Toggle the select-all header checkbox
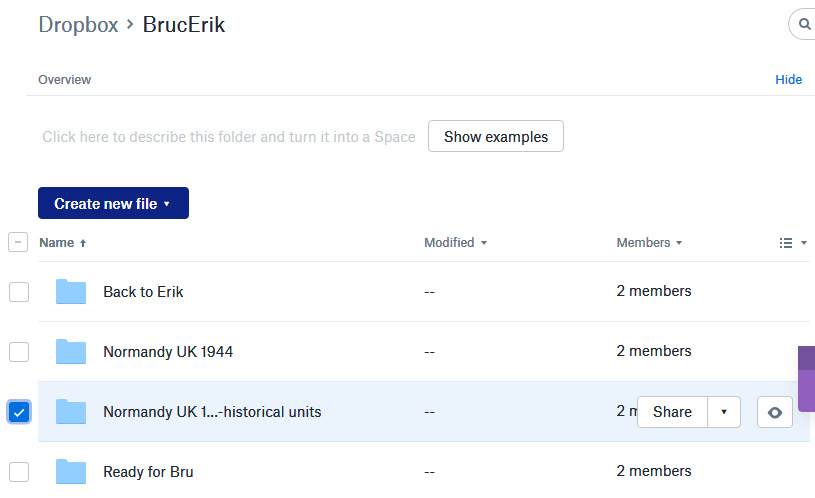815x498 pixels. coord(18,242)
